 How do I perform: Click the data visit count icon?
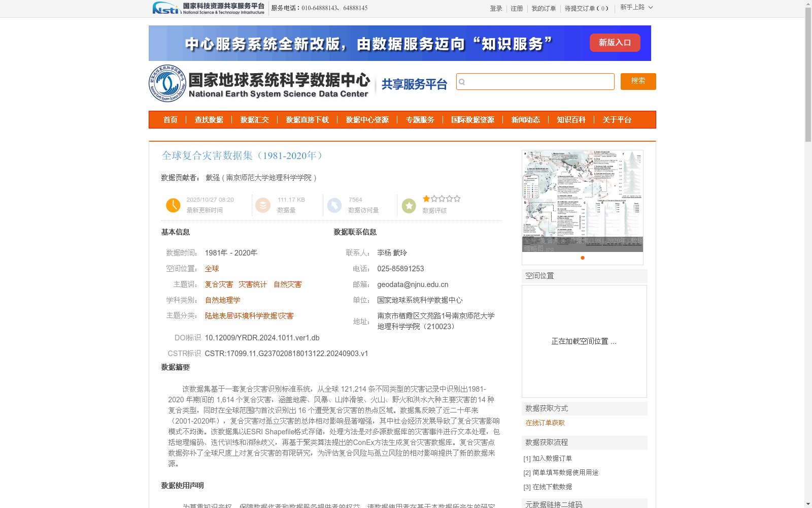pos(334,205)
